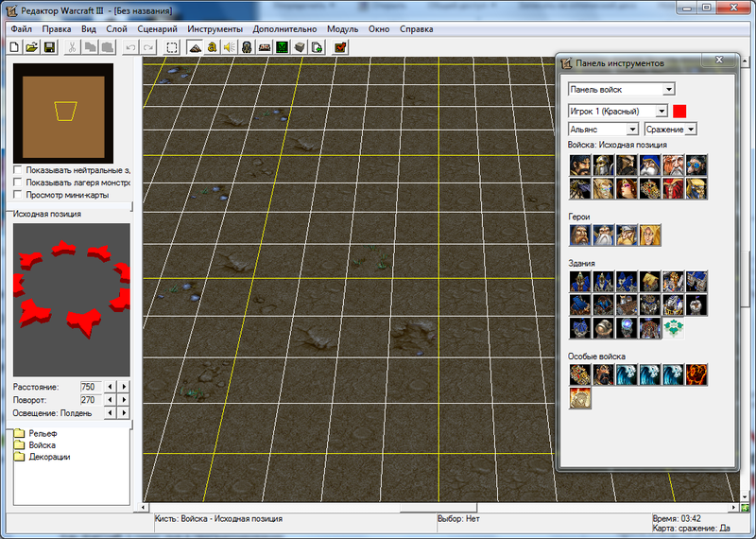756x539 pixels.
Task: Open the Trigger editor
Action: 212,47
